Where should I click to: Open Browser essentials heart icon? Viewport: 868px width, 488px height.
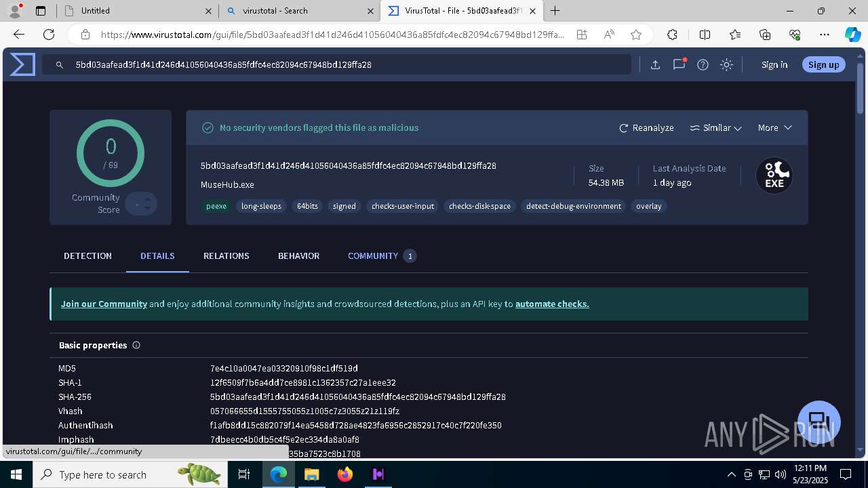coord(795,35)
